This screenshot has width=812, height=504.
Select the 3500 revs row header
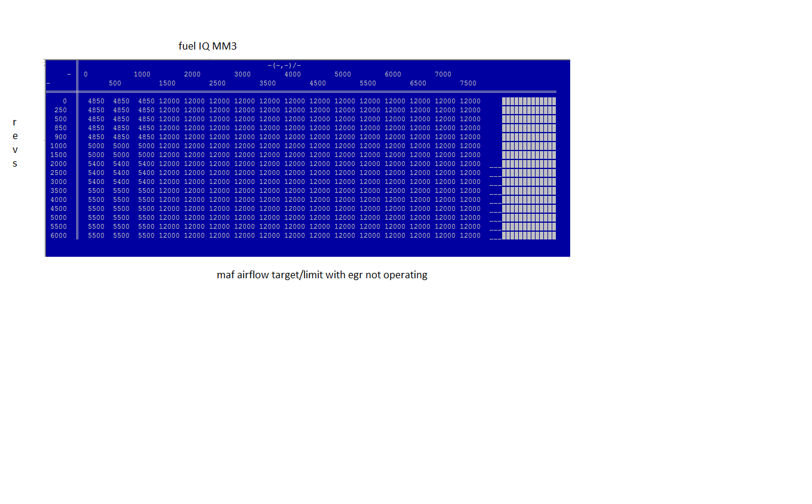coord(59,191)
